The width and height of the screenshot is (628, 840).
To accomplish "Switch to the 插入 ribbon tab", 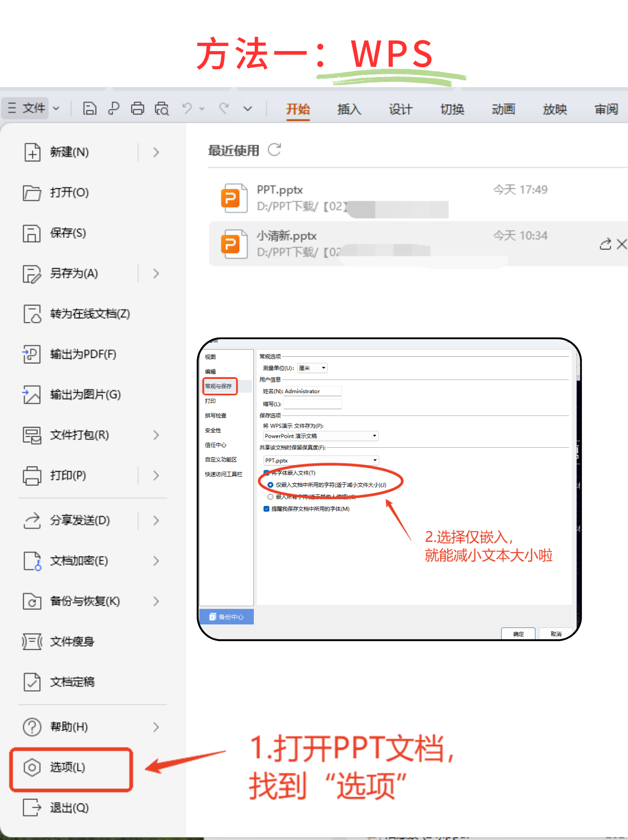I will coord(349,109).
